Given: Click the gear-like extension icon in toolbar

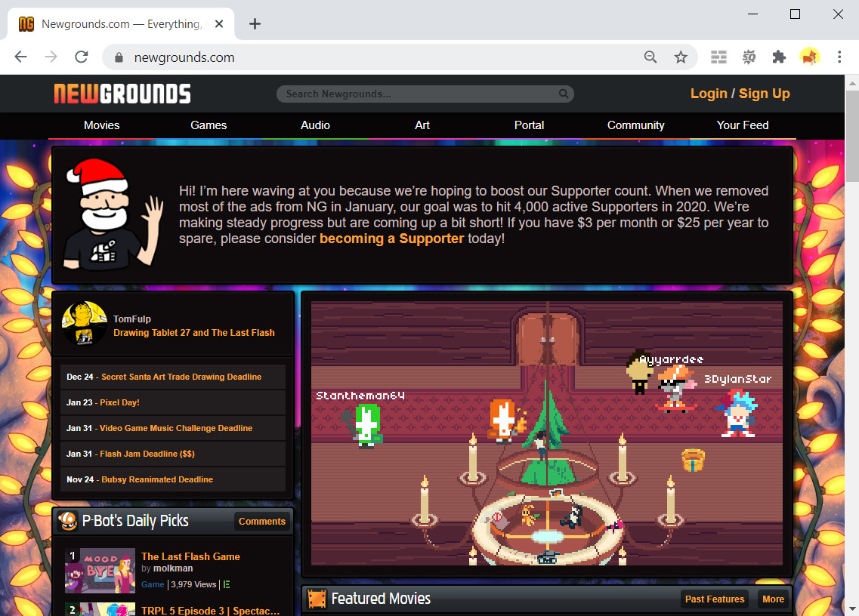Looking at the screenshot, I should point(749,57).
